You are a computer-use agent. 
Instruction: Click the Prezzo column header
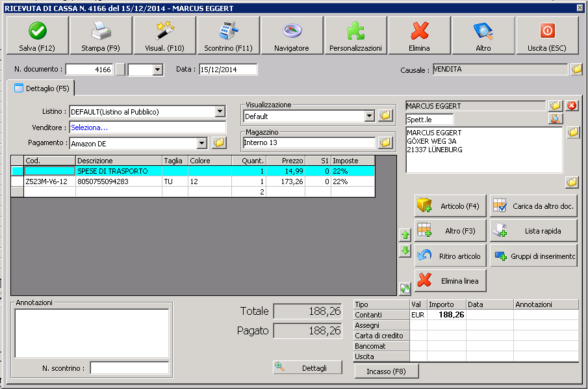tap(285, 160)
